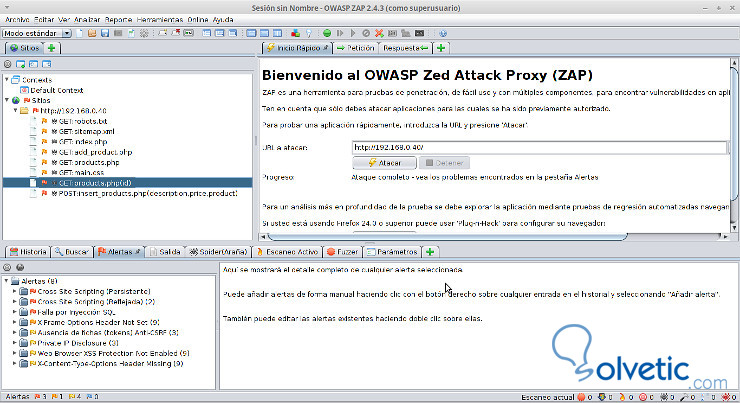Click the Full Layout tabs icon

click(233, 33)
